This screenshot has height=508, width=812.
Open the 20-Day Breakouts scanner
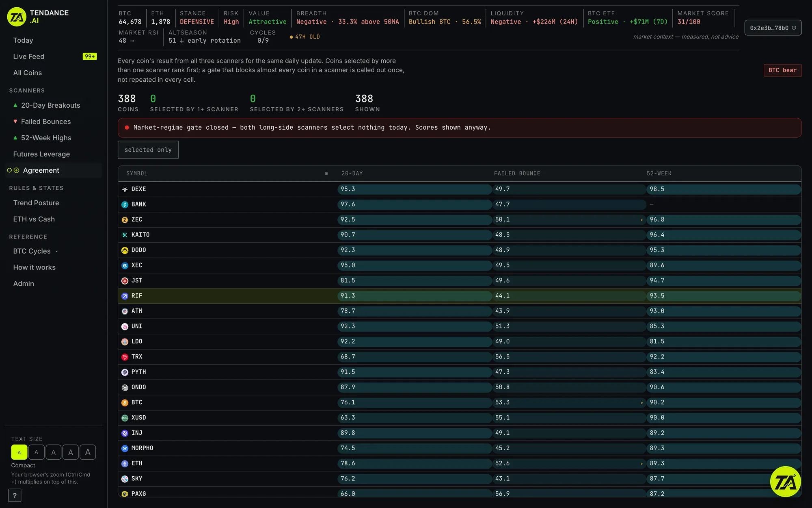(51, 105)
